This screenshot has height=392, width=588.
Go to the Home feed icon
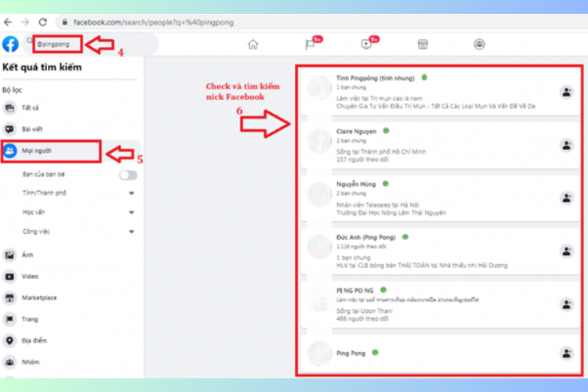[253, 44]
